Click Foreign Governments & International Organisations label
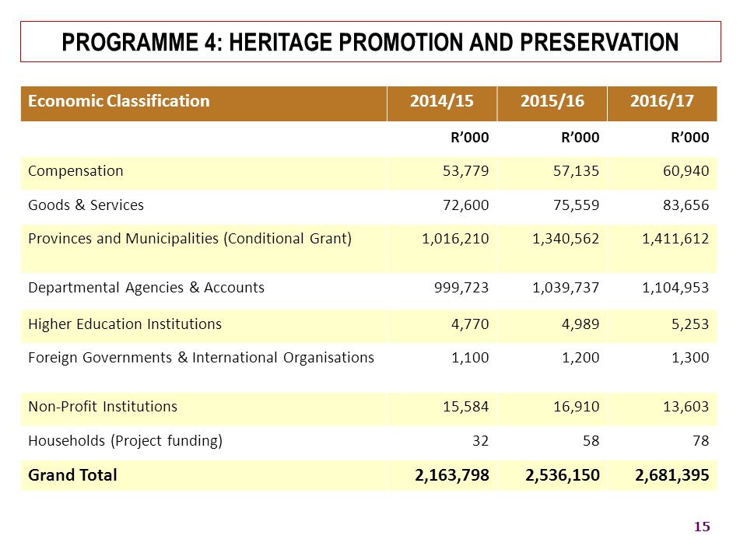The width and height of the screenshot is (747, 560). click(201, 358)
